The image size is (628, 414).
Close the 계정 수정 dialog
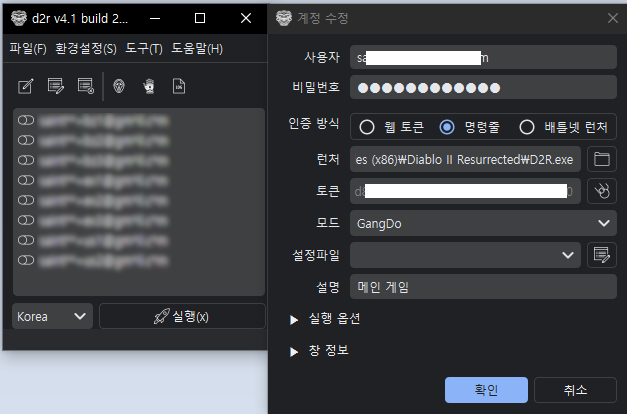tap(613, 18)
